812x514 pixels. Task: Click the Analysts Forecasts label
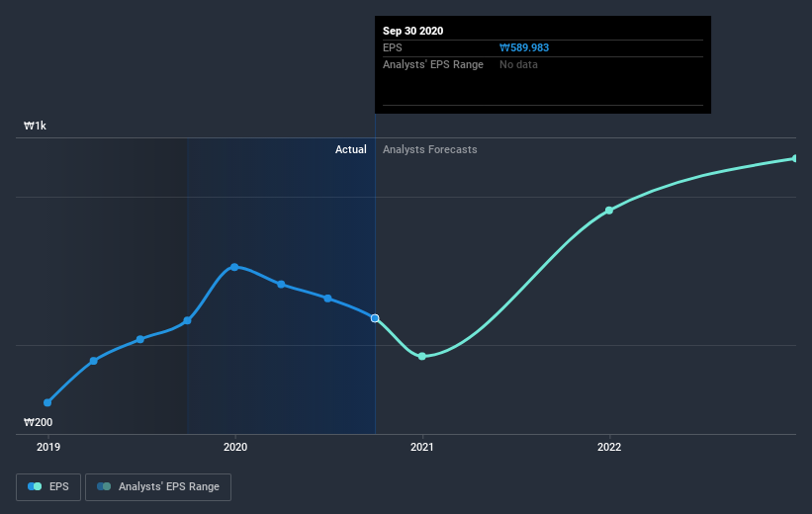(430, 149)
